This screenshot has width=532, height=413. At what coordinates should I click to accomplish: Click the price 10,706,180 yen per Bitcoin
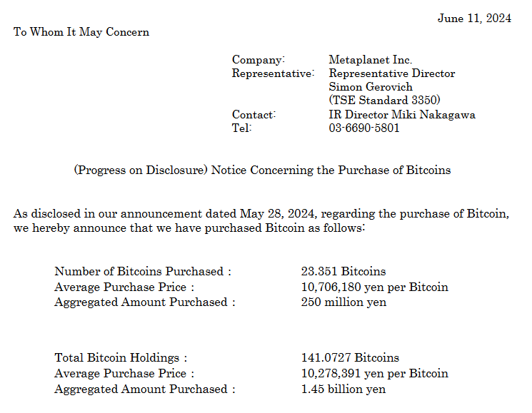click(x=375, y=287)
